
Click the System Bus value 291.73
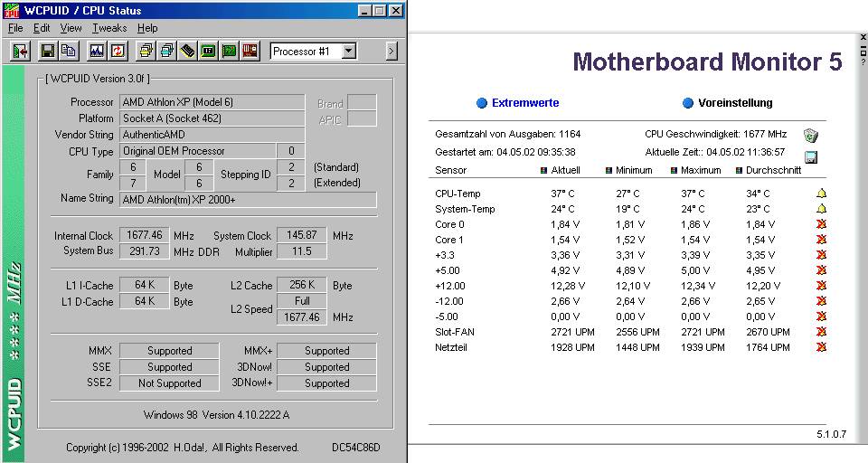coord(144,250)
